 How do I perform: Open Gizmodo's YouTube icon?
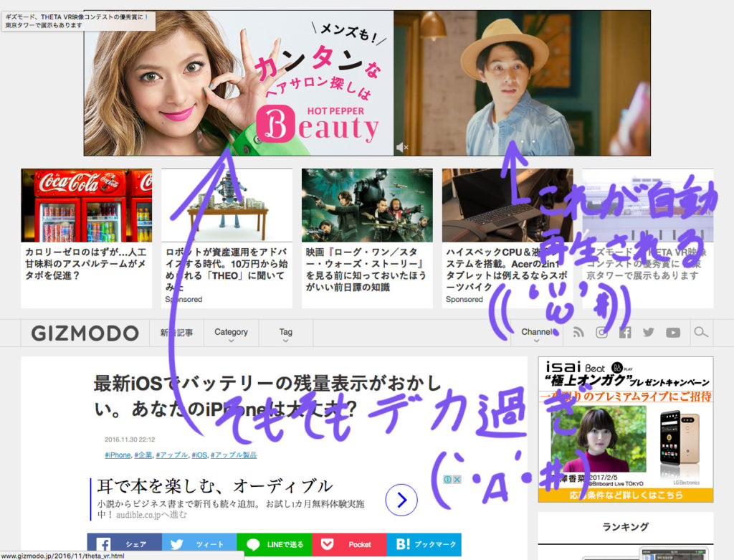point(673,333)
